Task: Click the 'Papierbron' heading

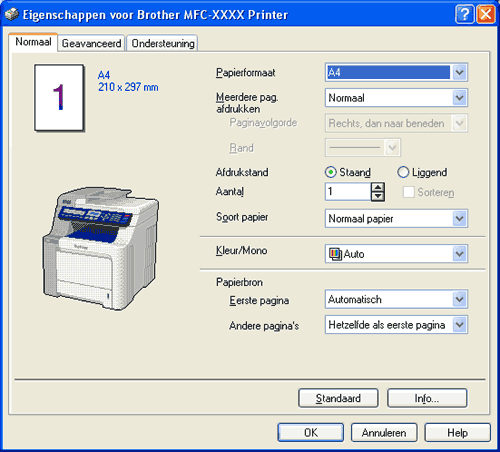Action: [239, 282]
